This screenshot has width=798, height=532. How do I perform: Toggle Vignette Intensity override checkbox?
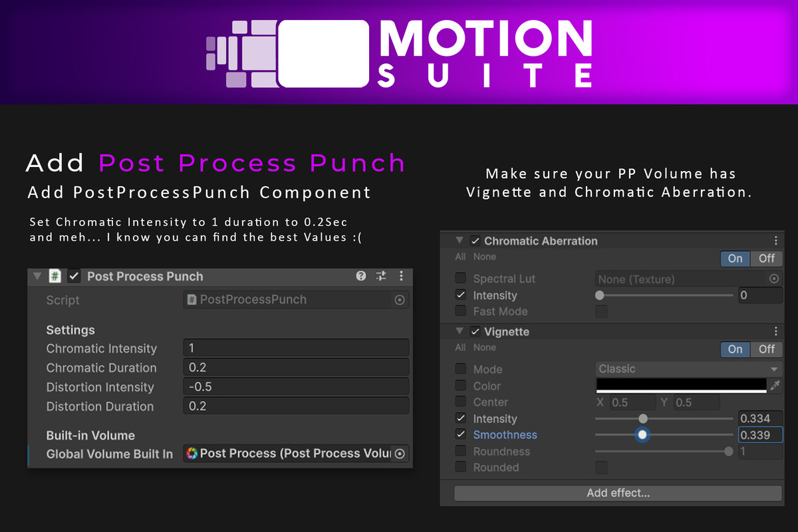460,419
